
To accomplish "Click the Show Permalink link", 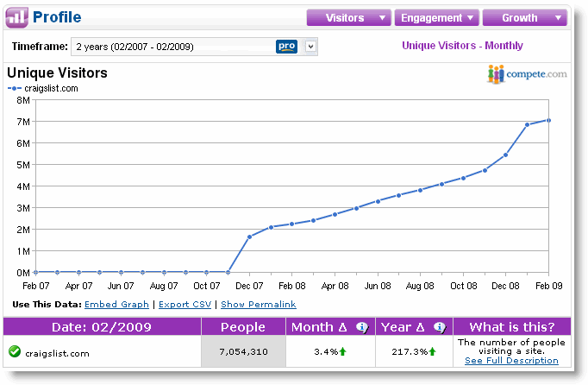I will (x=259, y=304).
